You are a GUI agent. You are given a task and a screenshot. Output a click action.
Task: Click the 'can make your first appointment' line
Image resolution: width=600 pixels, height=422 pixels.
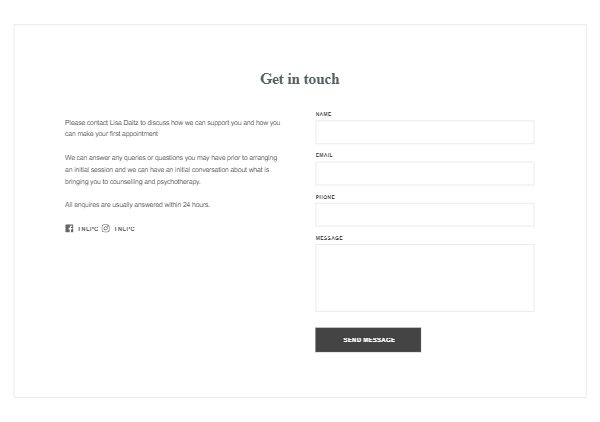[111, 134]
